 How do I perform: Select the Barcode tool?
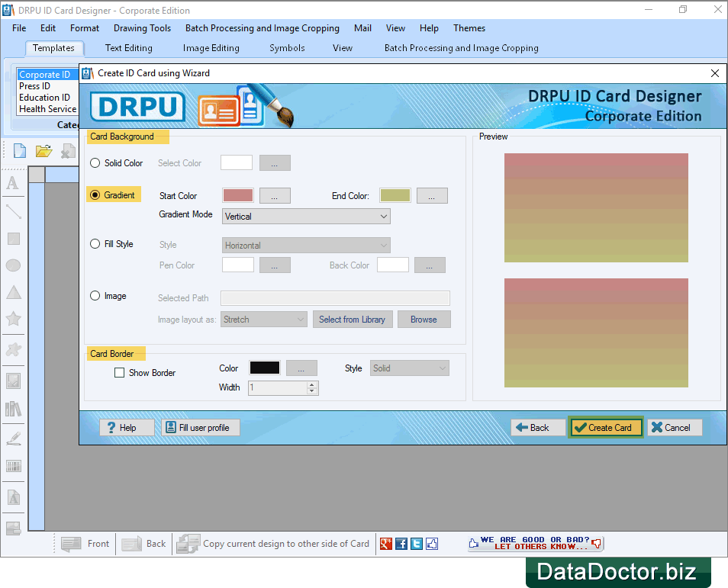pyautogui.click(x=14, y=466)
